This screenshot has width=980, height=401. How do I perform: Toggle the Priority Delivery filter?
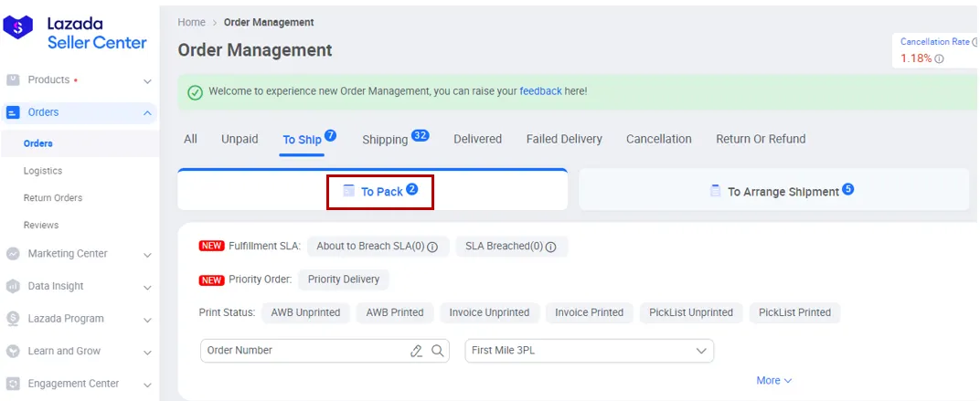point(344,280)
